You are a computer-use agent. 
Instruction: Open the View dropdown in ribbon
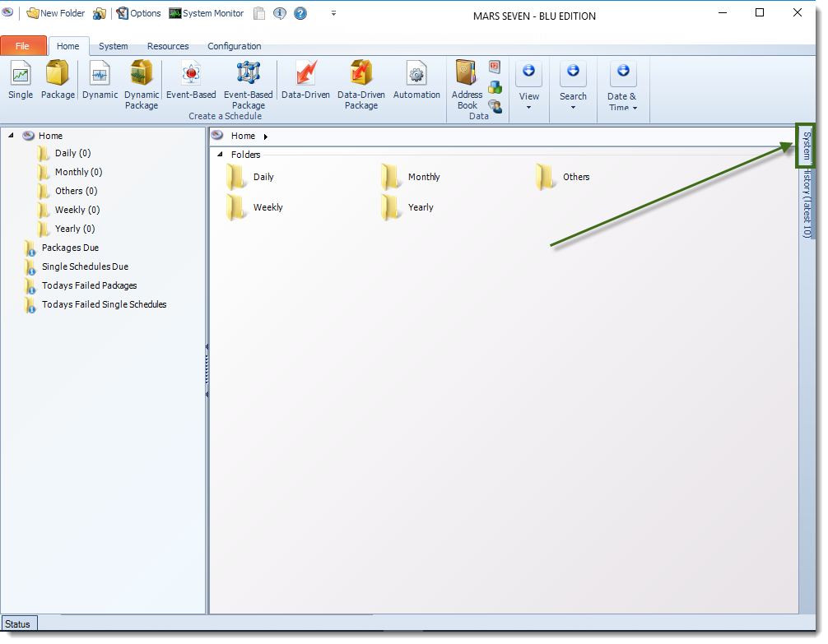click(528, 87)
